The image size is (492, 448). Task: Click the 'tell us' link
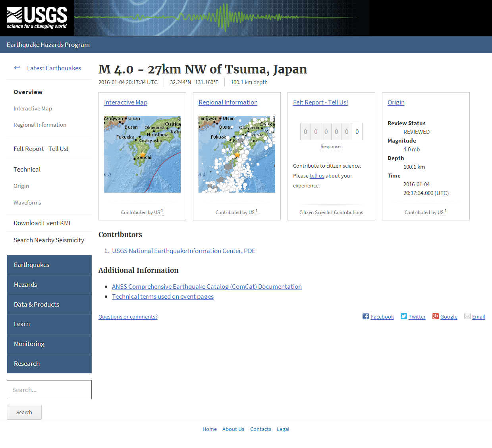[x=317, y=176]
